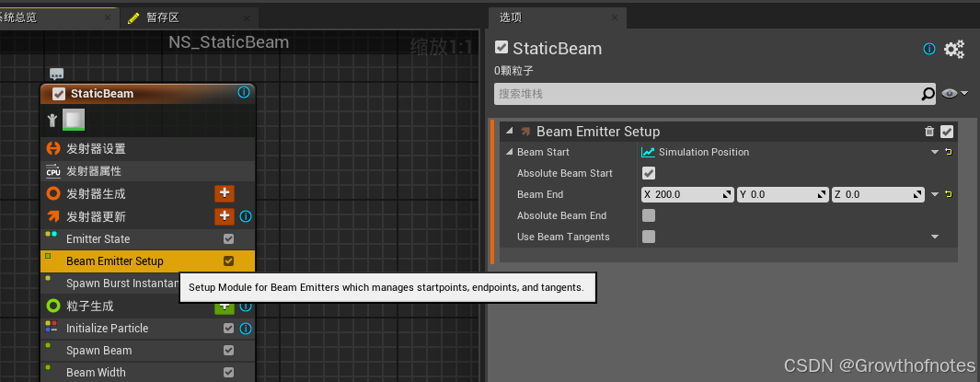Click the emitter figure icon beside renderer thumbnail
Viewport: 980px width, 382px height.
pos(52,120)
